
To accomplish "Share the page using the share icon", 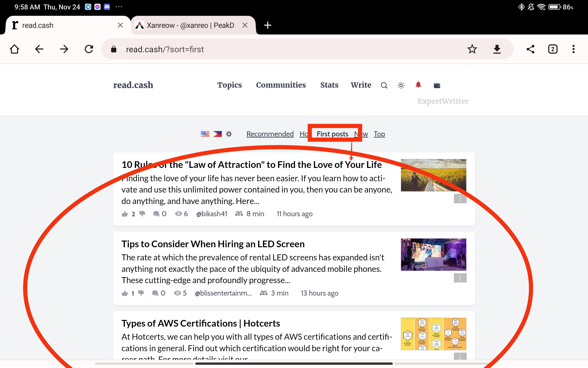I will tap(530, 49).
